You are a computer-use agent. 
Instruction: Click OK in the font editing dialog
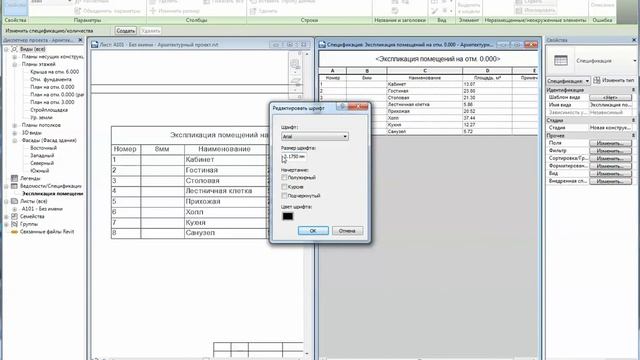pos(313,231)
